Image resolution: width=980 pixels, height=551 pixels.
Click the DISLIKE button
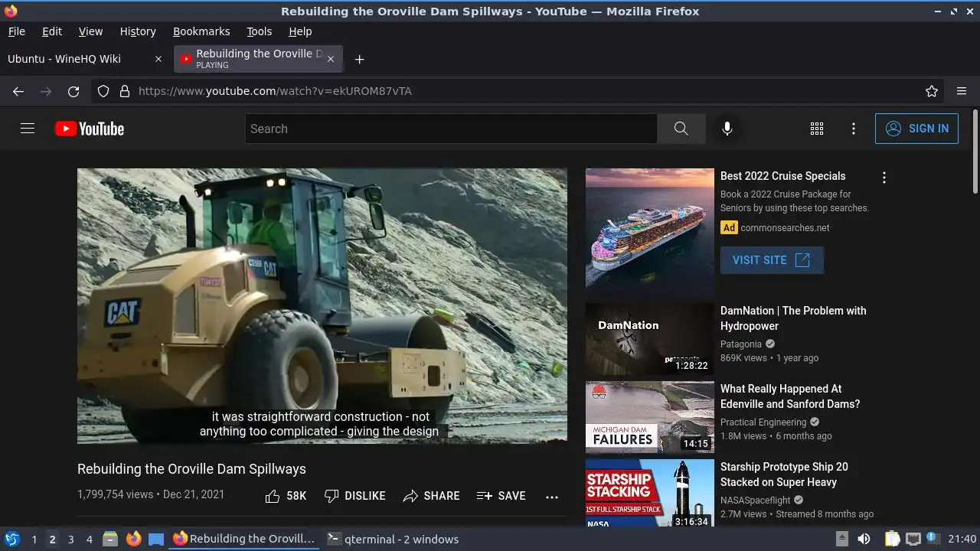point(354,496)
